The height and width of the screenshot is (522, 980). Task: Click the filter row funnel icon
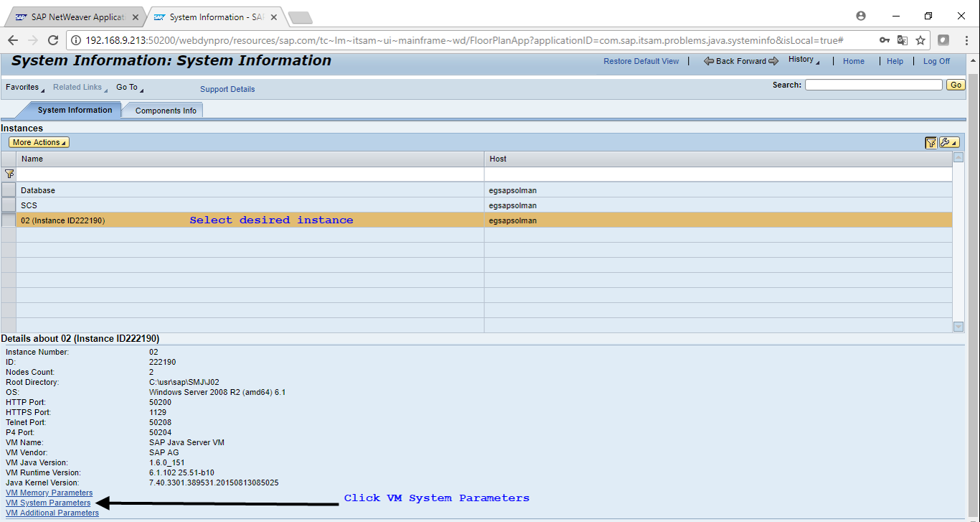tap(9, 174)
